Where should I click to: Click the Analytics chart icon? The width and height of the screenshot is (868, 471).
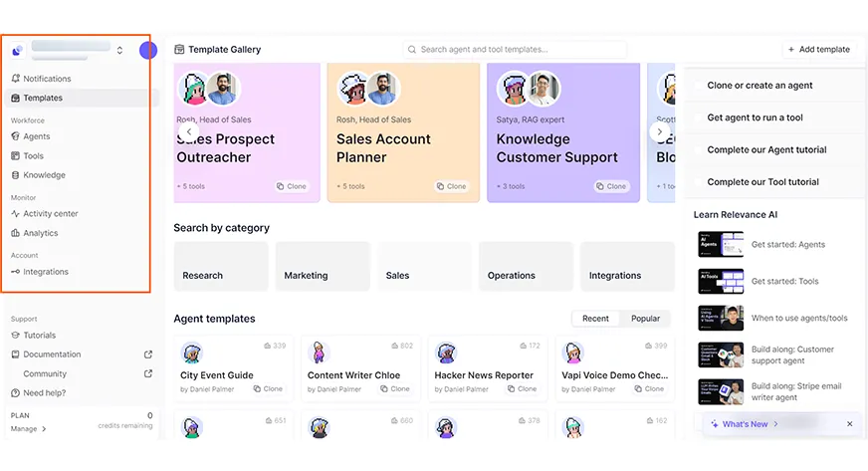click(x=15, y=233)
